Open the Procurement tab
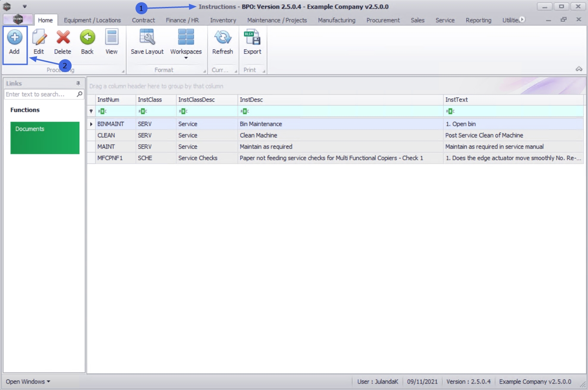This screenshot has width=588, height=390. tap(383, 20)
